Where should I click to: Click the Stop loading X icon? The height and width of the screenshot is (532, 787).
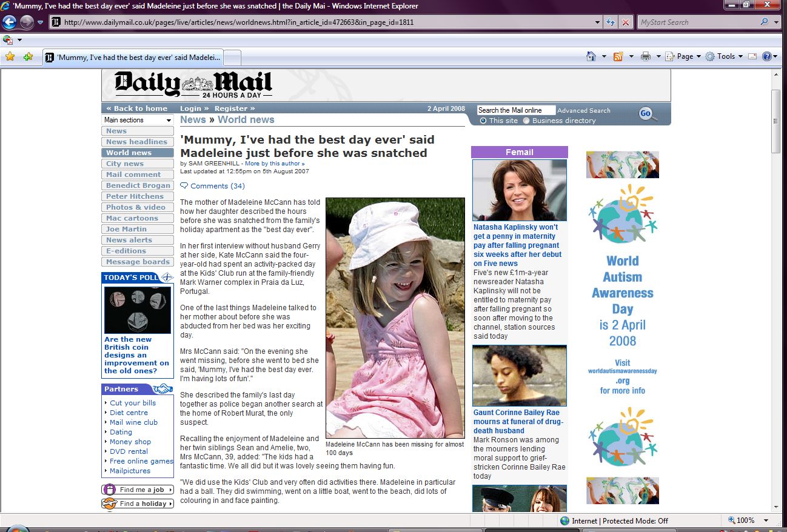(x=626, y=22)
